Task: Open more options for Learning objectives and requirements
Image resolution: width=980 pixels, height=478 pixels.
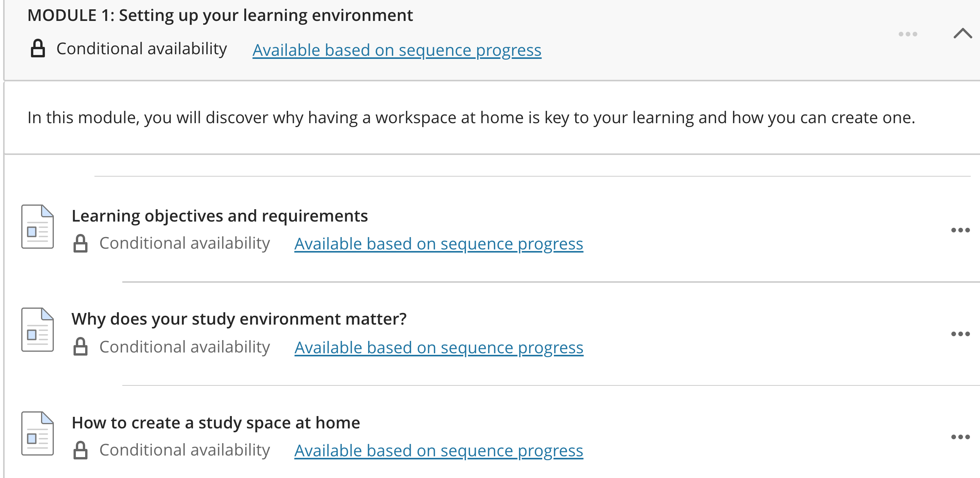Action: (x=960, y=230)
